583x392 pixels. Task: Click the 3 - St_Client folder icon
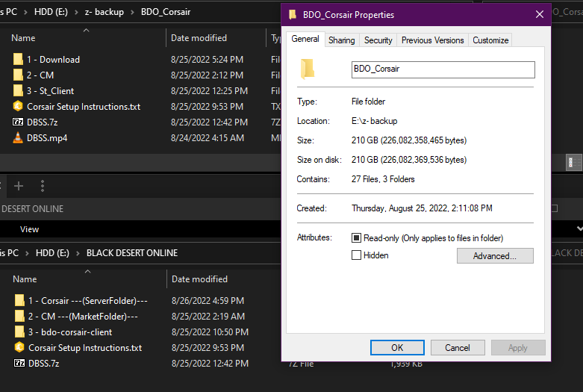[x=18, y=90]
